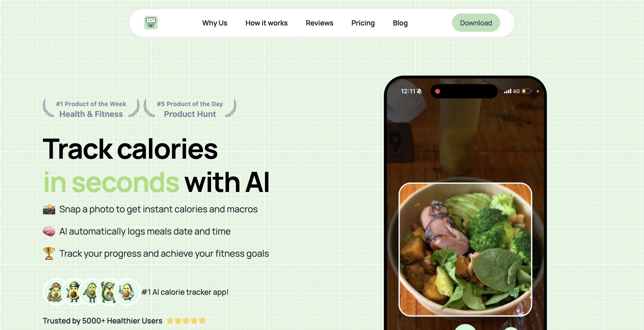Click the #5 Product of the Day badge

coord(190,109)
